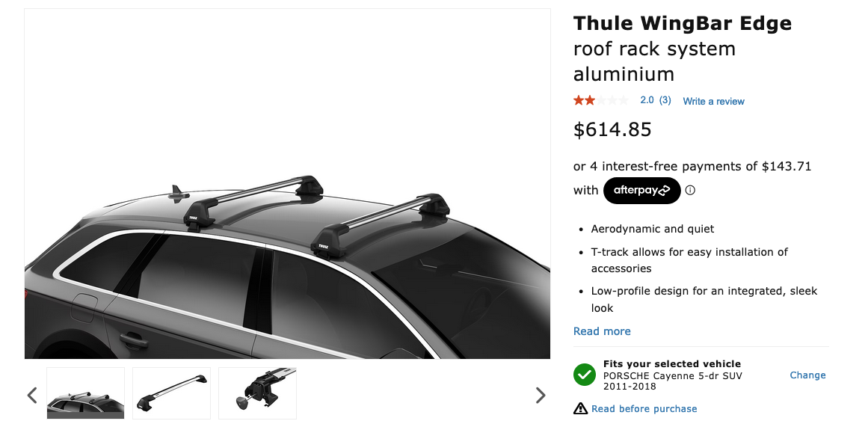The width and height of the screenshot is (868, 421).
Task: Select the car roof thumbnail
Action: [86, 393]
